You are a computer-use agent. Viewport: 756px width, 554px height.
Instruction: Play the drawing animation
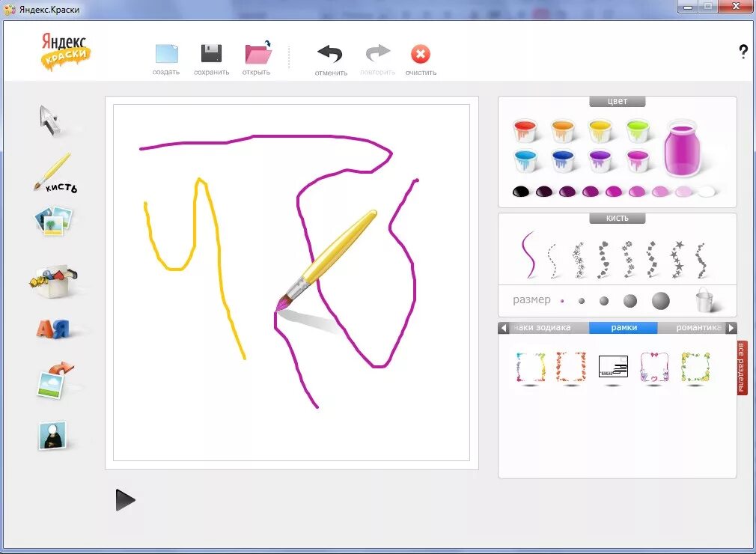pos(125,500)
